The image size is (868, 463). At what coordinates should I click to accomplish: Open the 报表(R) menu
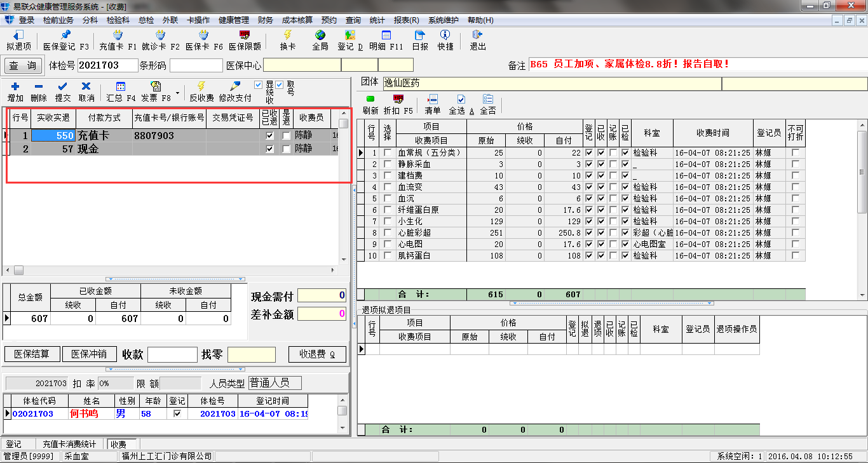407,20
